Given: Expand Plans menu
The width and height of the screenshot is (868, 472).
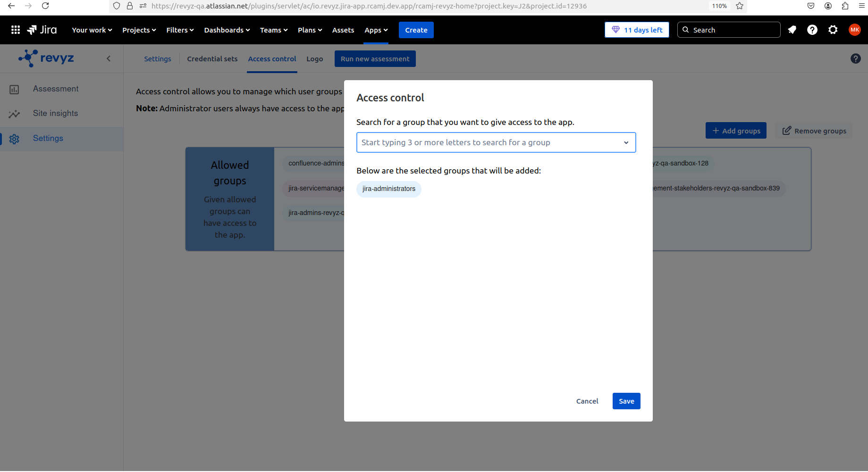Looking at the screenshot, I should (x=310, y=30).
